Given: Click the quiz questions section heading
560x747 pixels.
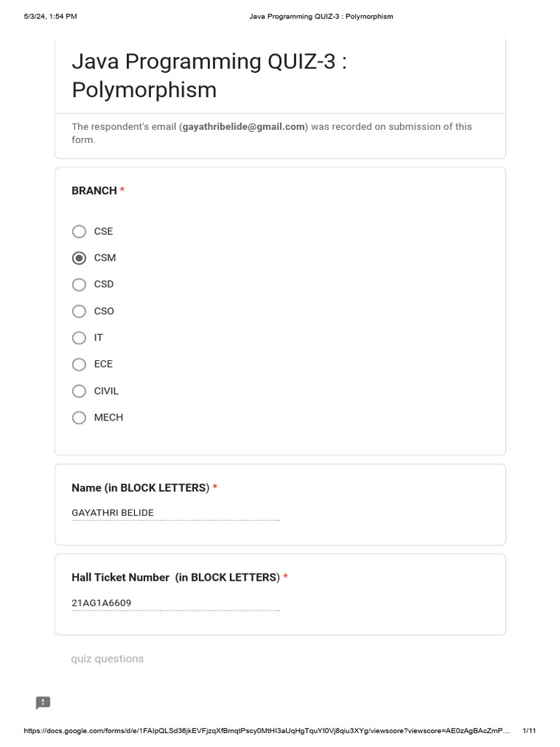Looking at the screenshot, I should pyautogui.click(x=107, y=659).
